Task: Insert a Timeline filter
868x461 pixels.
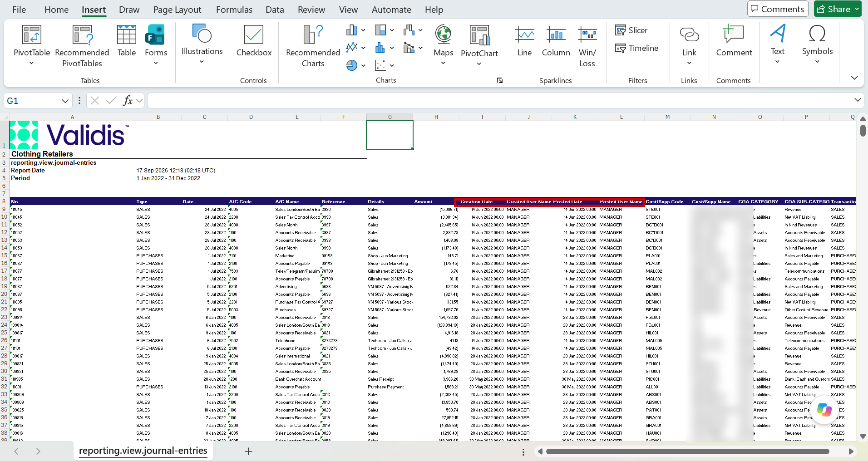Action: pos(636,48)
